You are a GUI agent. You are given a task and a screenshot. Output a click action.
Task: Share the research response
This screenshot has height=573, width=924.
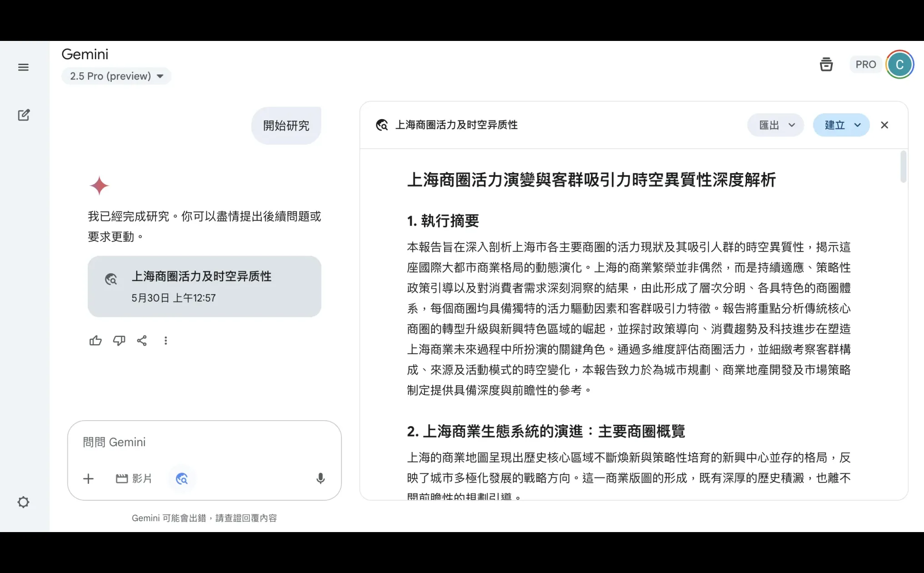click(x=142, y=340)
